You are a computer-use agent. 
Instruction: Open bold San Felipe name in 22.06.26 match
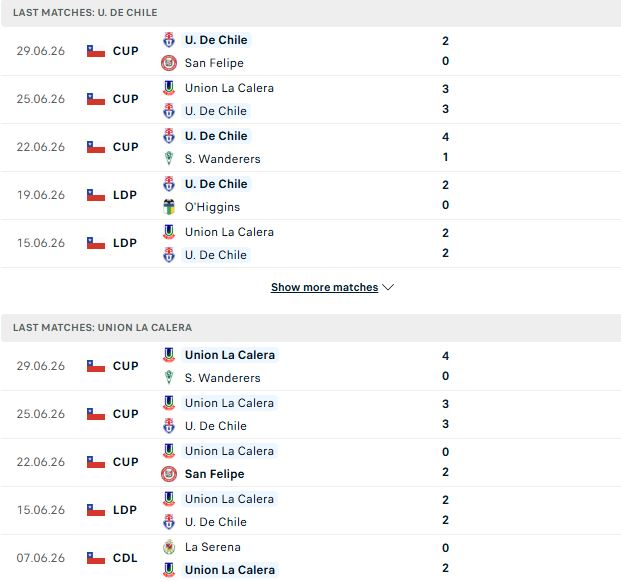coord(215,474)
